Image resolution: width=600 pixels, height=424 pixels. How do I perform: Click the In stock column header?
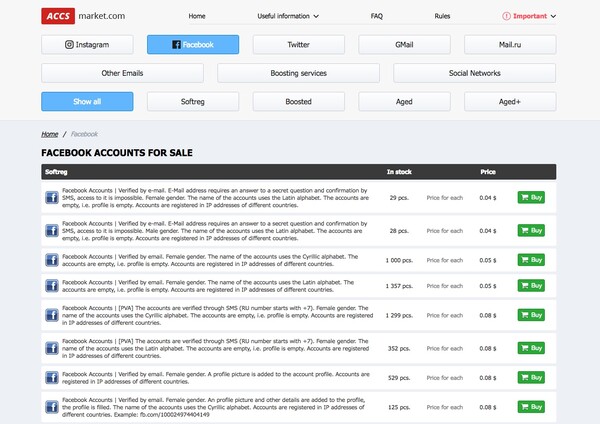click(399, 172)
